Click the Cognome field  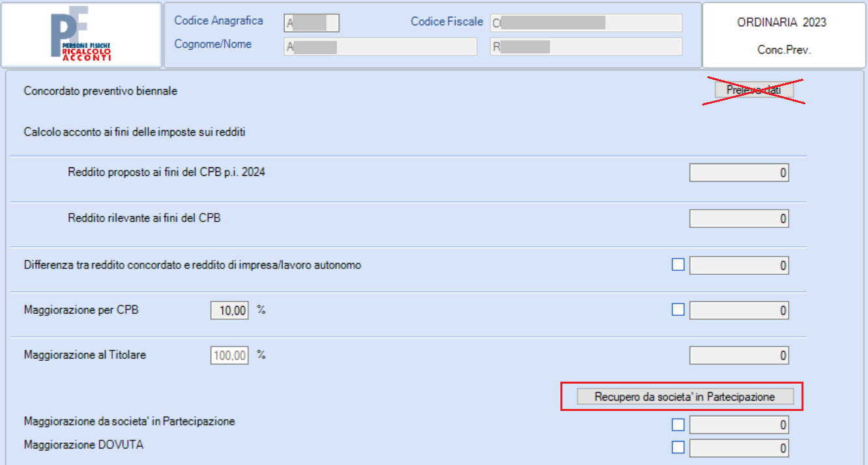point(381,47)
